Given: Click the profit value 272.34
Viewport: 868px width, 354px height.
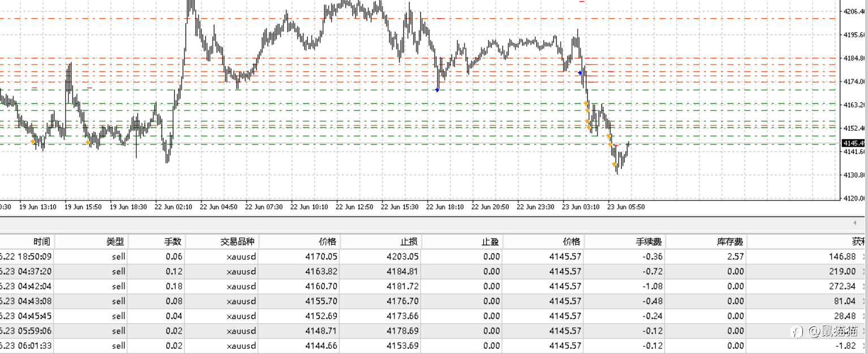Looking at the screenshot, I should (843, 286).
